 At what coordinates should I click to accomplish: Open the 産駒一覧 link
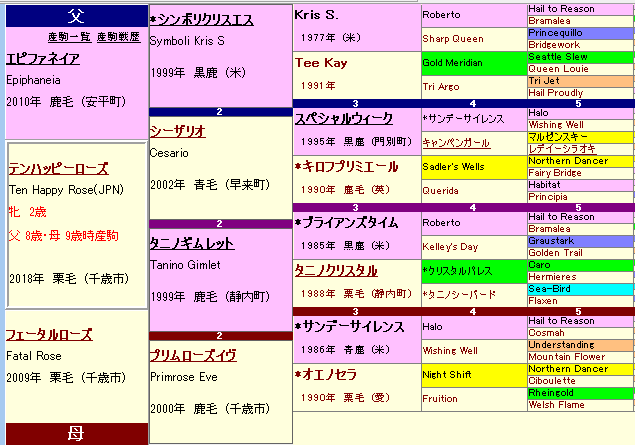point(69,37)
